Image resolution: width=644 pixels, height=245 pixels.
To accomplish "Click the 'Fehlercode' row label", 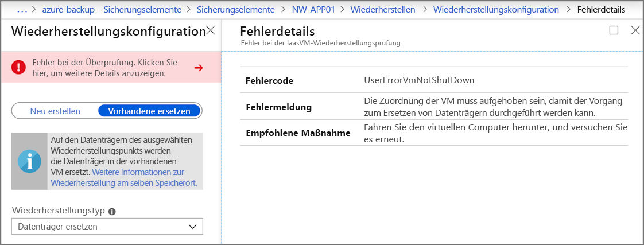I will [x=269, y=81].
